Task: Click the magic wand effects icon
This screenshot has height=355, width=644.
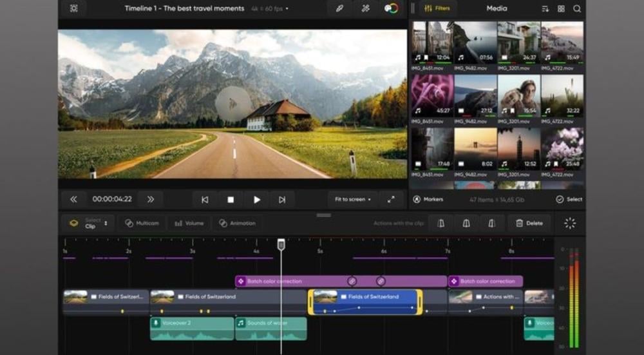Action: 365,8
